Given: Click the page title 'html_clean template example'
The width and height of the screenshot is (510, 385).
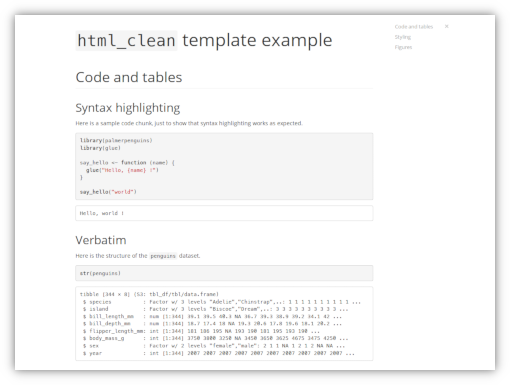Looking at the screenshot, I should point(204,40).
